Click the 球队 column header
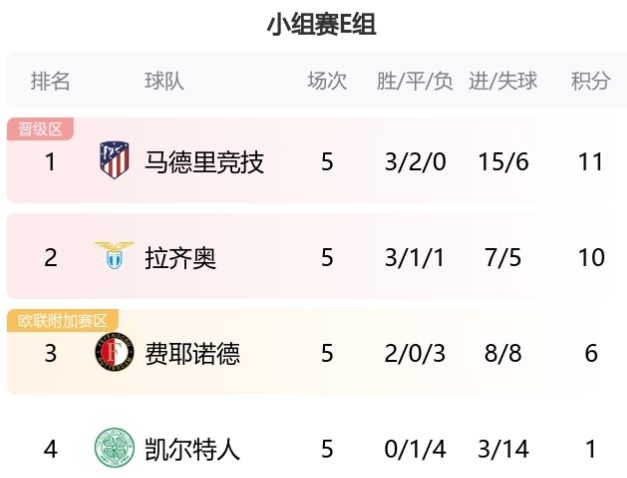627x478 pixels. [164, 81]
